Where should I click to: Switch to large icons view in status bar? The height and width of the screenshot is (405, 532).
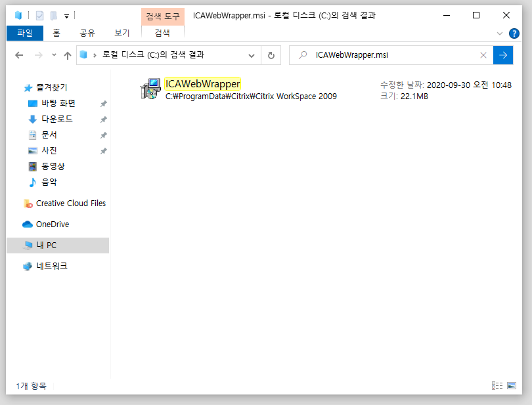click(512, 386)
